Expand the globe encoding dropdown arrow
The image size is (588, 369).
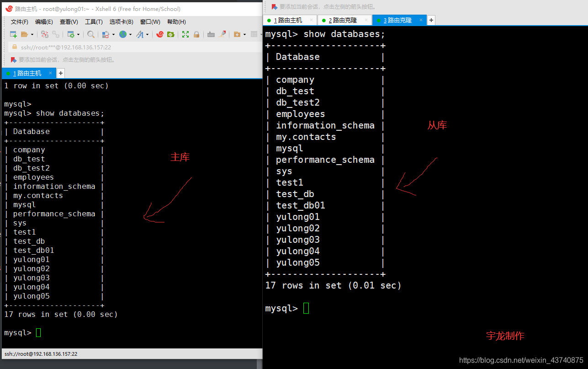coord(130,35)
